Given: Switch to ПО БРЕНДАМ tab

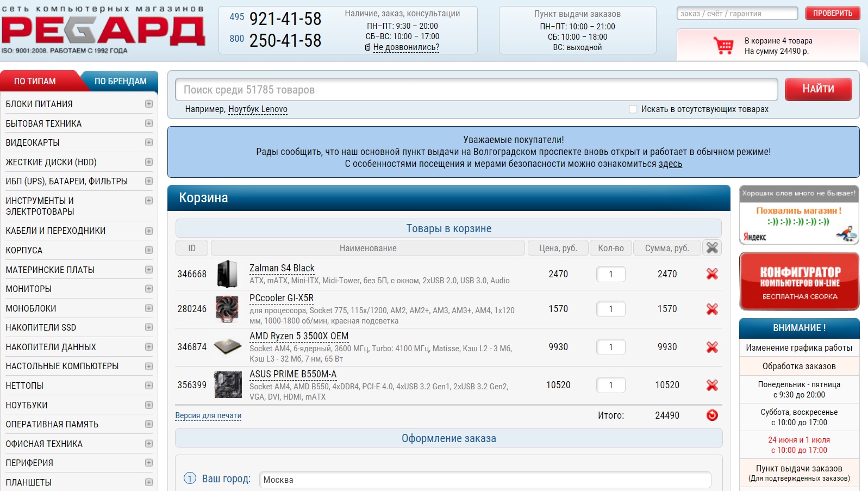Looking at the screenshot, I should pos(121,81).
